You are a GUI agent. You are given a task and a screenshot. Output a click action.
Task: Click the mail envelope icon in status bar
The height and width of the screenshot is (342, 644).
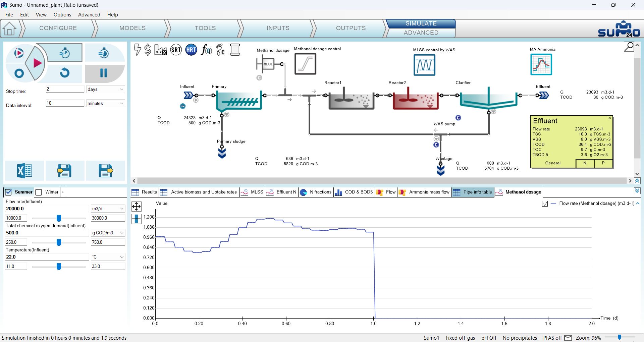click(x=568, y=338)
